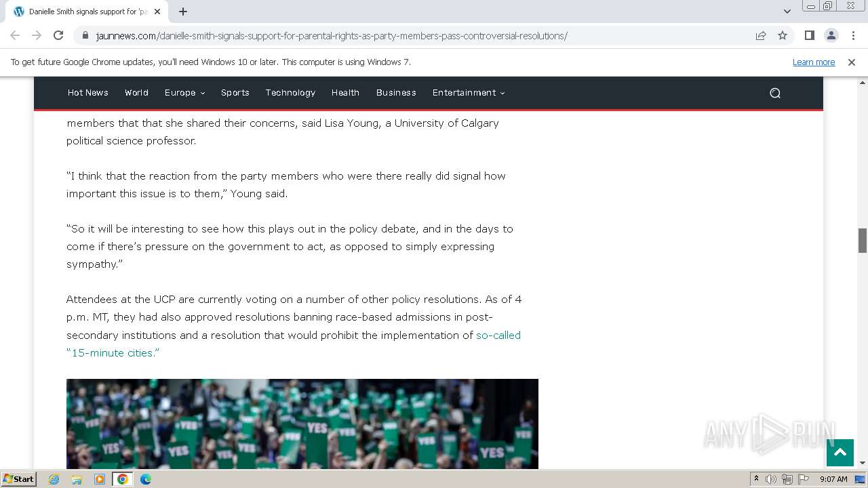868x488 pixels.
Task: Click the page vertical scrollbar thumb
Action: click(863, 241)
